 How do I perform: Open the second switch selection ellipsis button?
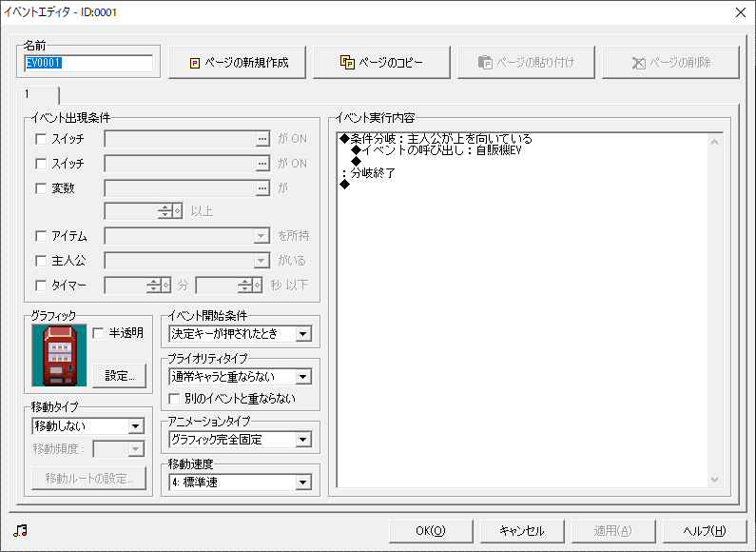coord(262,164)
